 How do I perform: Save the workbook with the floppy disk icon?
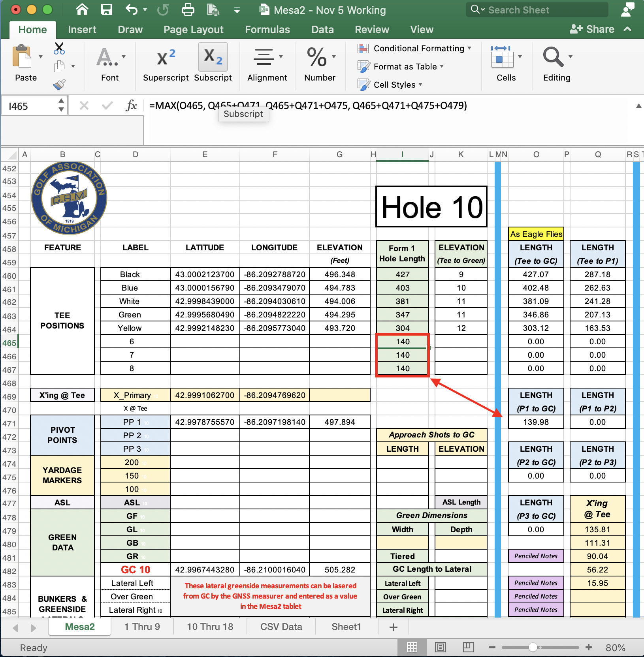(x=107, y=9)
